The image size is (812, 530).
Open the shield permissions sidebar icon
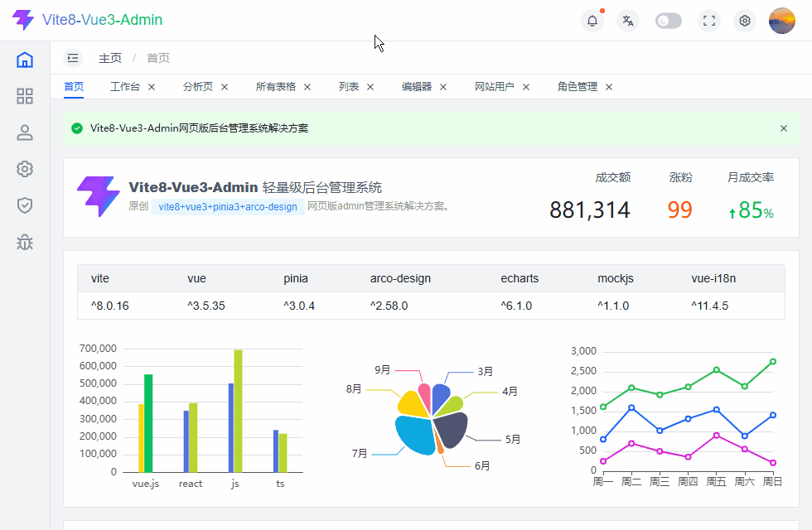click(x=25, y=205)
